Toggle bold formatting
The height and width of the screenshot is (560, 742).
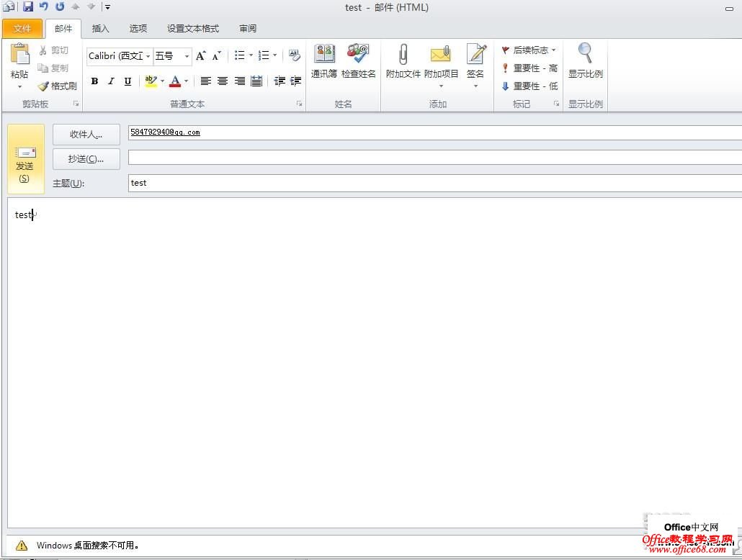coord(94,81)
